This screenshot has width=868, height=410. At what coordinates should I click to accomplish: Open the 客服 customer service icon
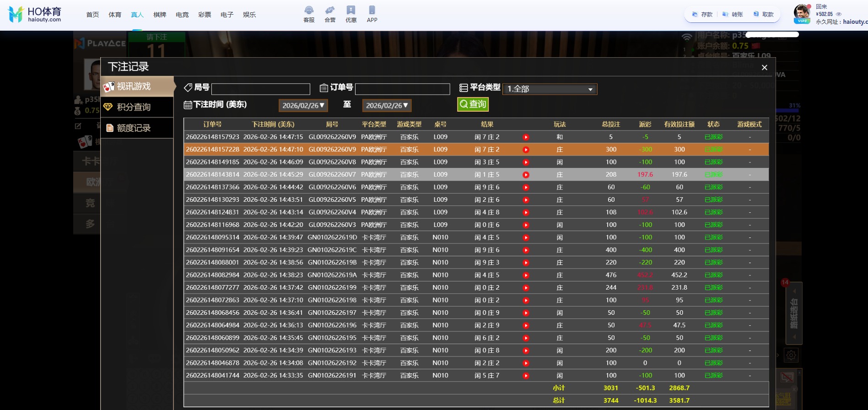pyautogui.click(x=309, y=14)
